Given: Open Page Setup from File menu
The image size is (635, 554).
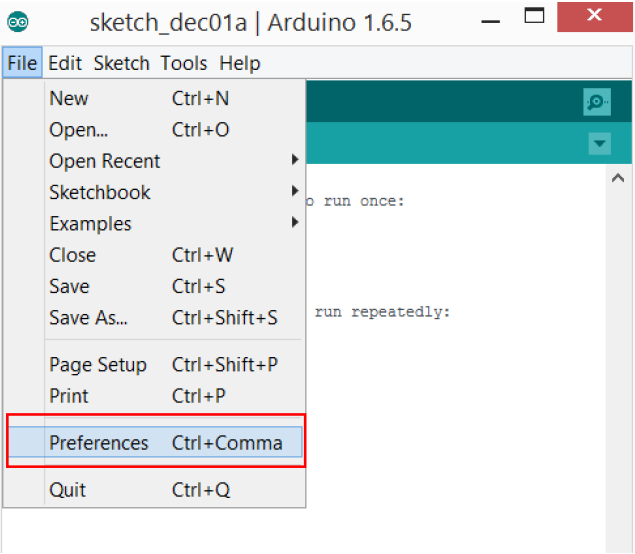Looking at the screenshot, I should 98,365.
